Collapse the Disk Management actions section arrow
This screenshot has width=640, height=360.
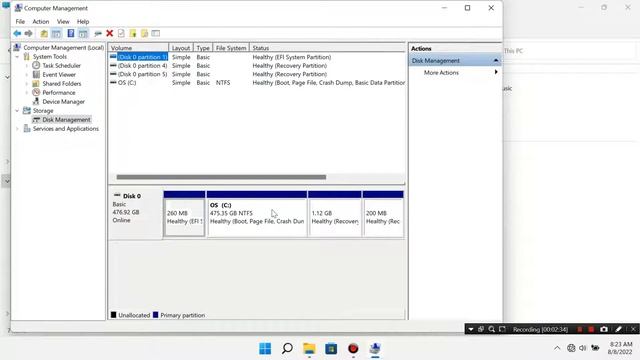pos(496,60)
